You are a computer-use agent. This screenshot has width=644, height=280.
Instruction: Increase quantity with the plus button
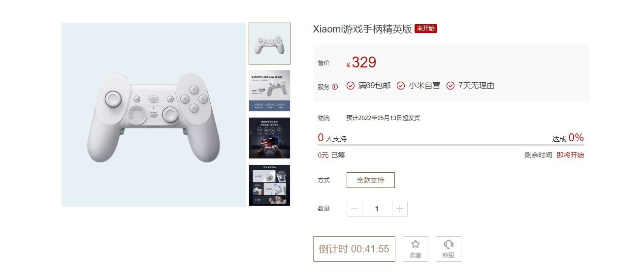400,209
